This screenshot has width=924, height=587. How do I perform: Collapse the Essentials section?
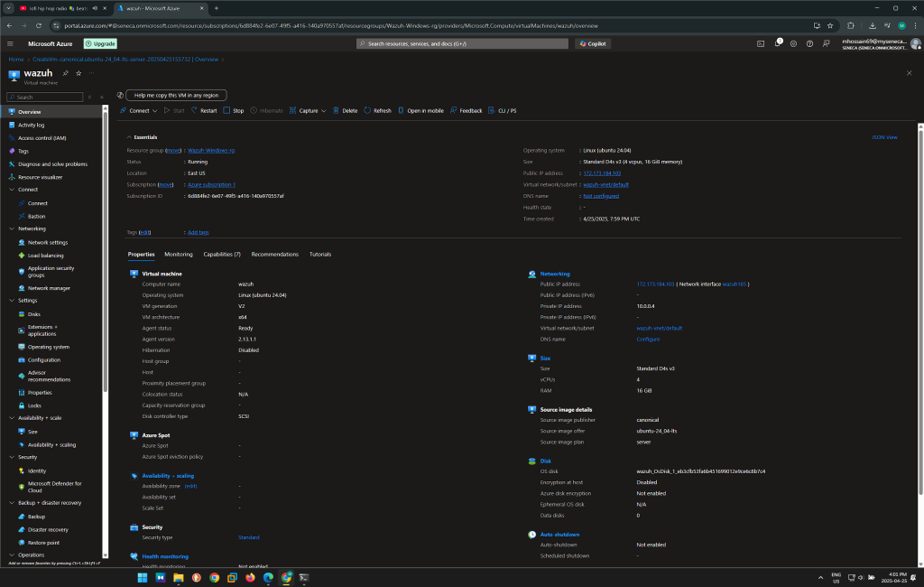click(x=130, y=137)
